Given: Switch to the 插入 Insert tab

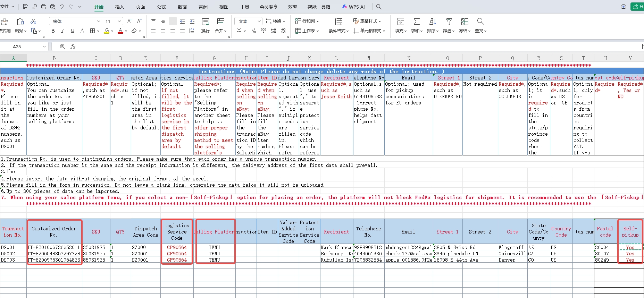Looking at the screenshot, I should pos(119,7).
